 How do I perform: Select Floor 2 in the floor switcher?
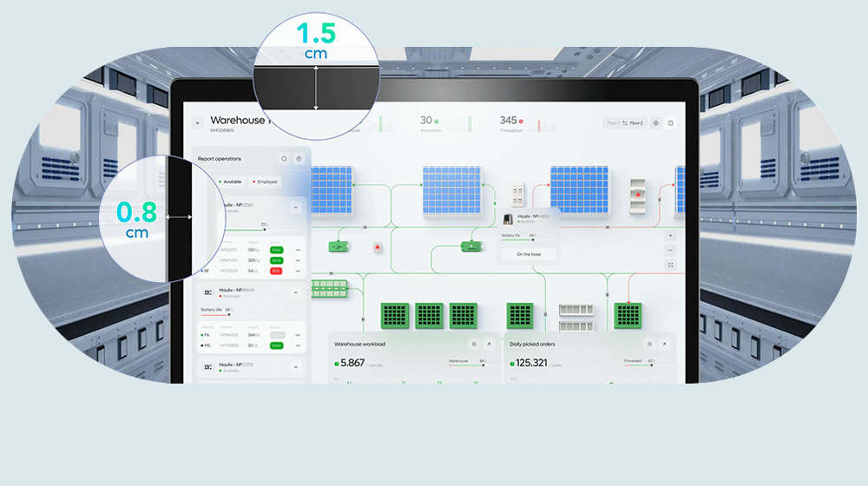point(636,123)
